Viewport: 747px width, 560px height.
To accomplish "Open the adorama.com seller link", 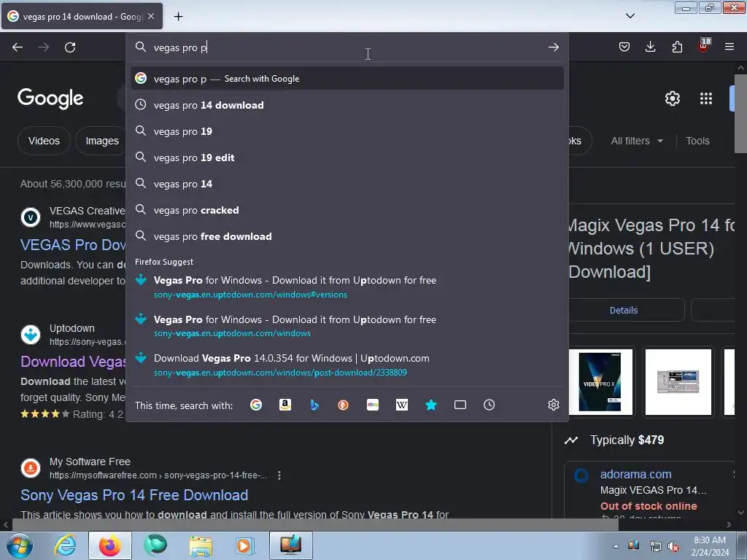I will point(635,474).
